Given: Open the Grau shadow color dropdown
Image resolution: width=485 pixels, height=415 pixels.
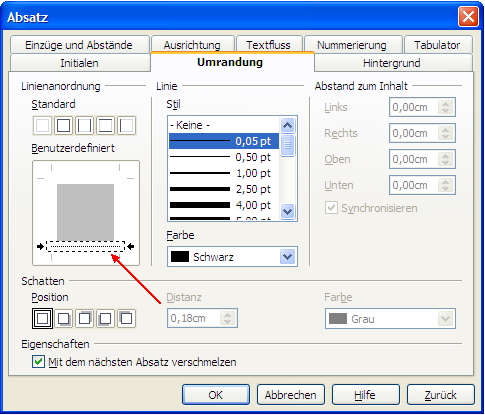Looking at the screenshot, I should click(390, 319).
